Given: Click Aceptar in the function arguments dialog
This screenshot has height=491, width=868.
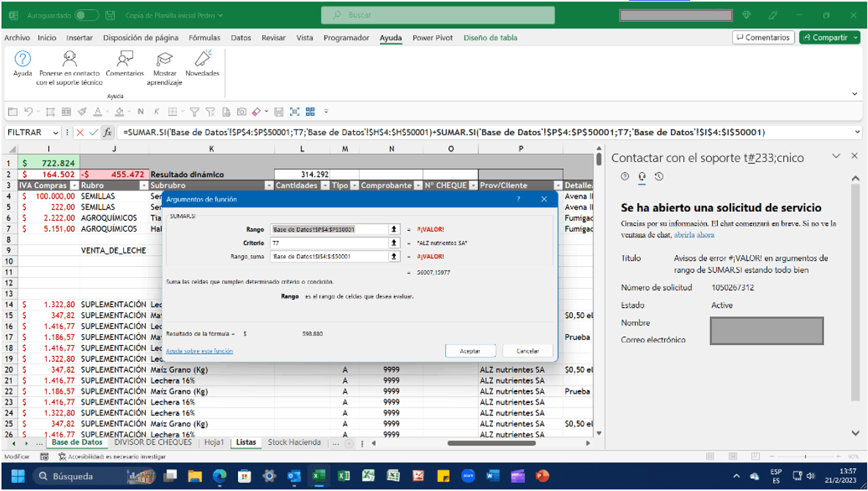Looking at the screenshot, I should click(470, 351).
